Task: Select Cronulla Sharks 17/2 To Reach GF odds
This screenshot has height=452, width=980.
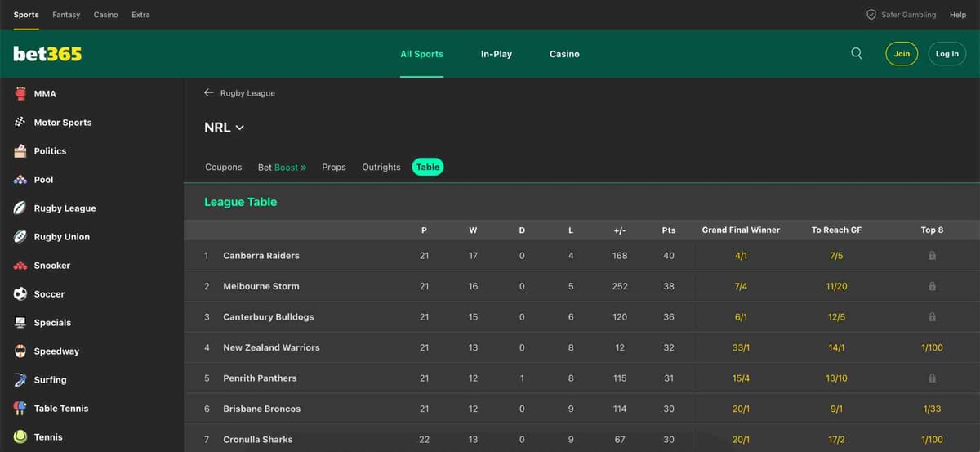Action: (836, 440)
